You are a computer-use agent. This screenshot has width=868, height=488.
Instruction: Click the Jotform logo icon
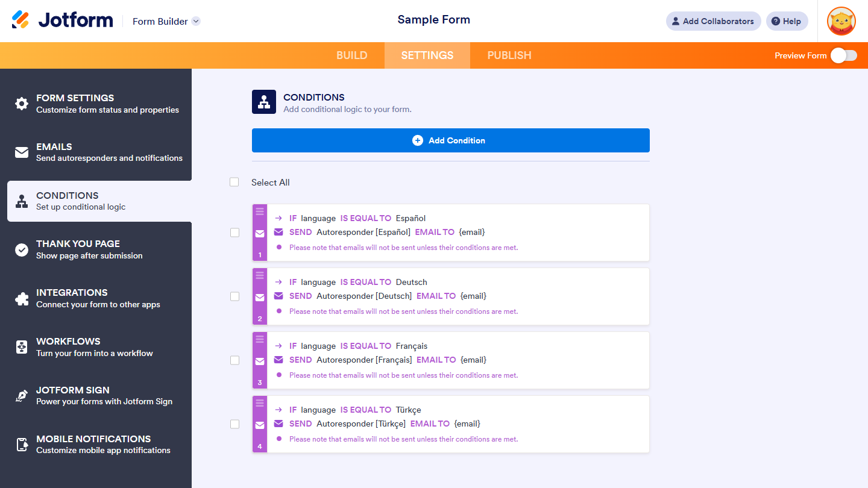coord(20,20)
